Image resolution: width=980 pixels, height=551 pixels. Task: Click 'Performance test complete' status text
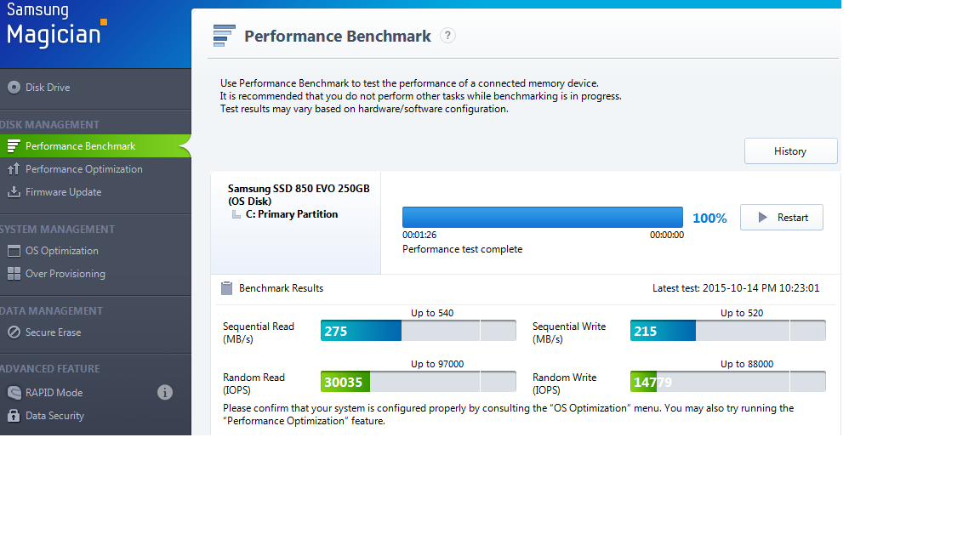[463, 249]
